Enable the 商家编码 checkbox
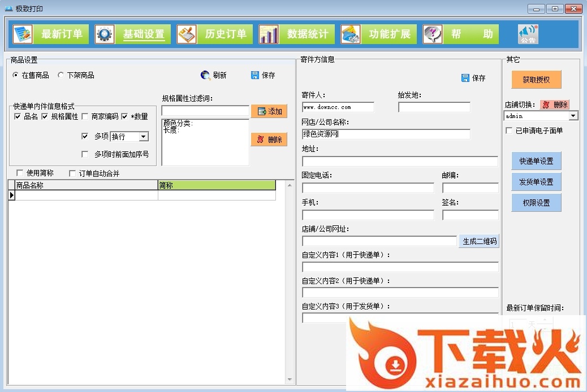587x392 pixels. click(x=85, y=116)
